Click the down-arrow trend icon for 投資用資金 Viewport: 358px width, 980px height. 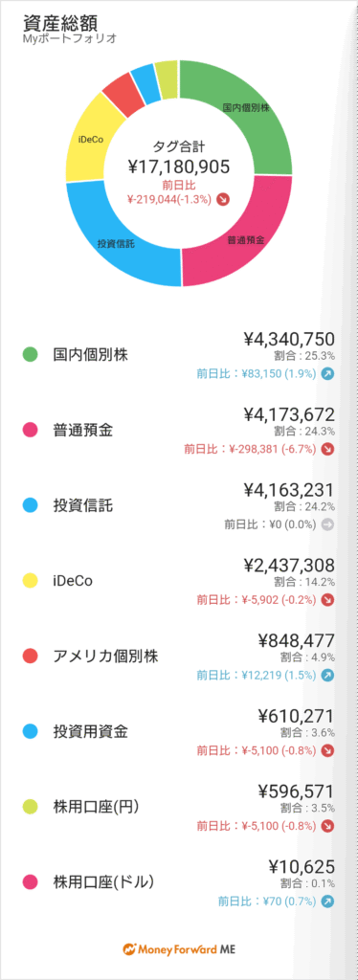point(327,750)
